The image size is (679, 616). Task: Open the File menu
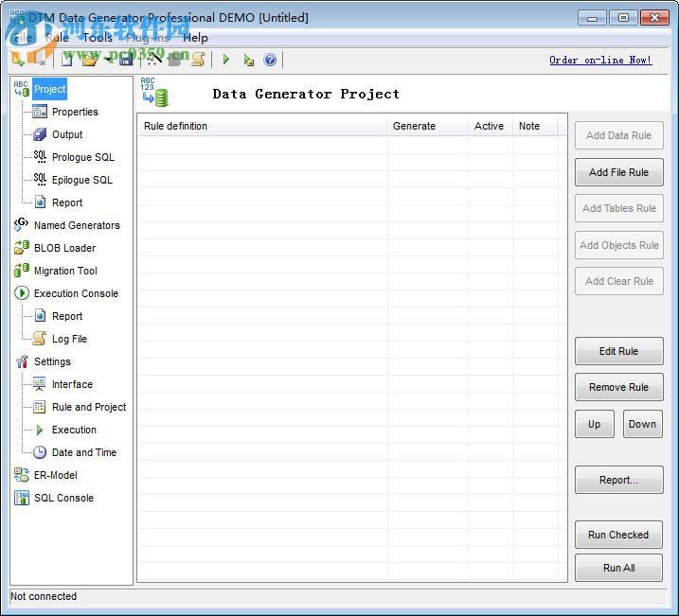(x=23, y=38)
